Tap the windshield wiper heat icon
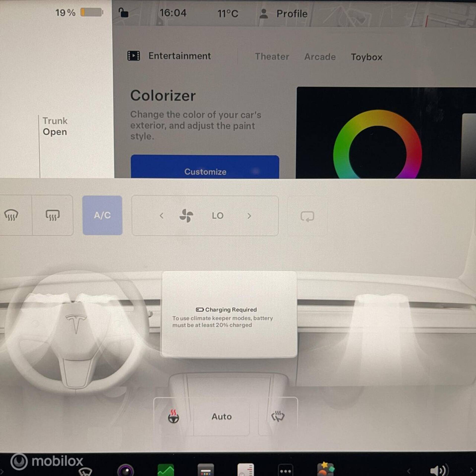 278,416
